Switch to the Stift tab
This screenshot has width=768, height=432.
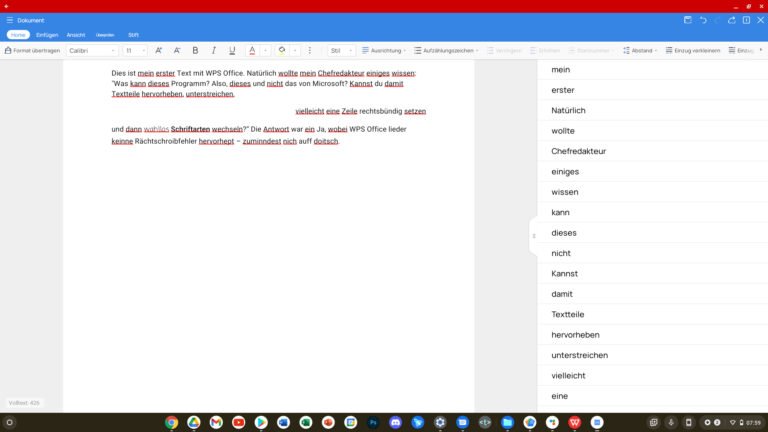pos(133,35)
